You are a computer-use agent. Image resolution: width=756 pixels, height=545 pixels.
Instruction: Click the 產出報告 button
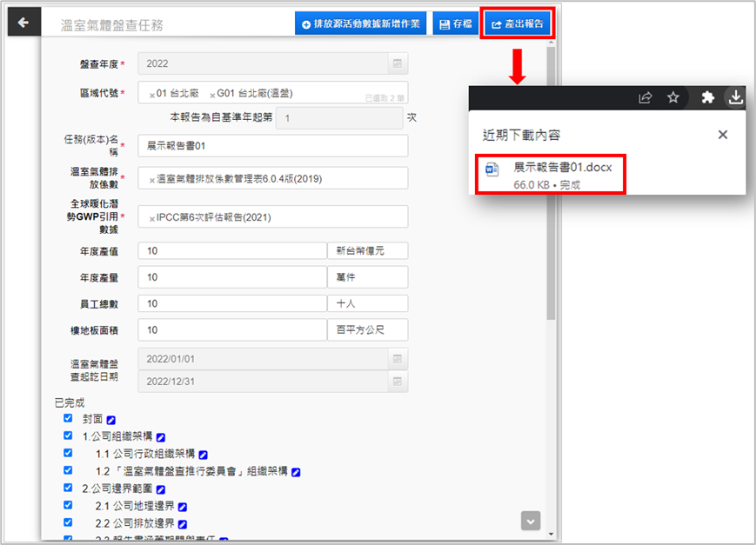[518, 23]
